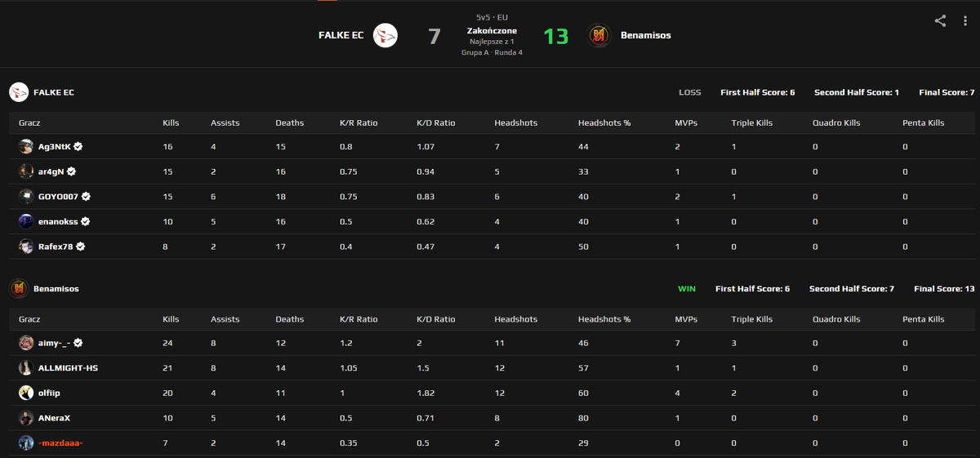Click FALKE EC logo in match header
This screenshot has height=458, width=980.
coord(385,35)
